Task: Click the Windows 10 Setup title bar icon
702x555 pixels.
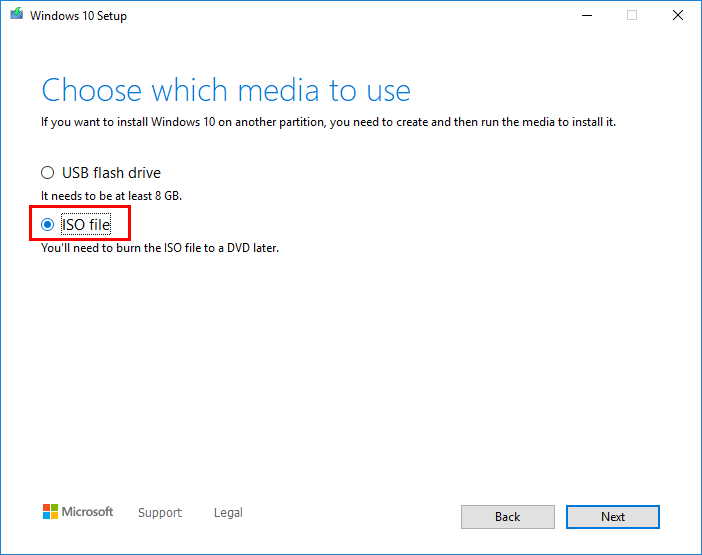Action: (x=15, y=15)
